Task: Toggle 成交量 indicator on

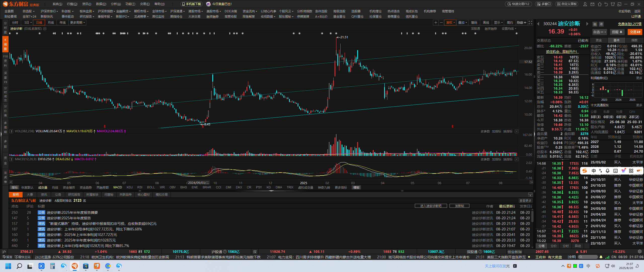Action: (43, 188)
